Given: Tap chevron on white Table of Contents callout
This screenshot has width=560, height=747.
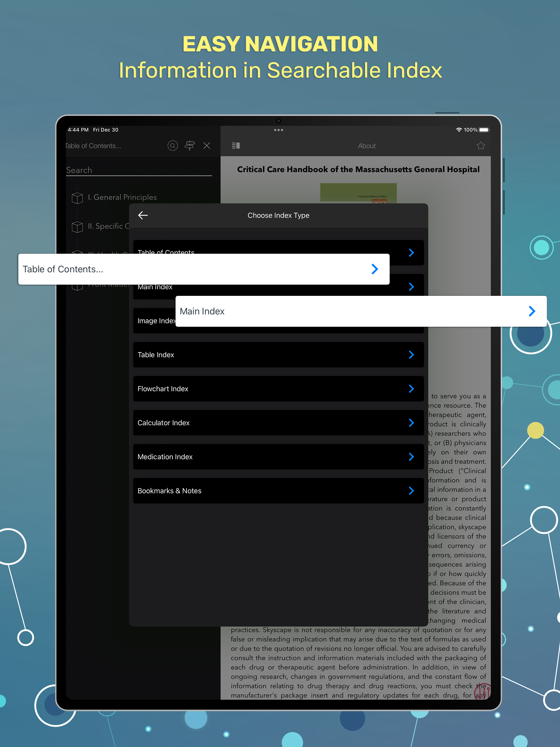Looking at the screenshot, I should point(375,269).
